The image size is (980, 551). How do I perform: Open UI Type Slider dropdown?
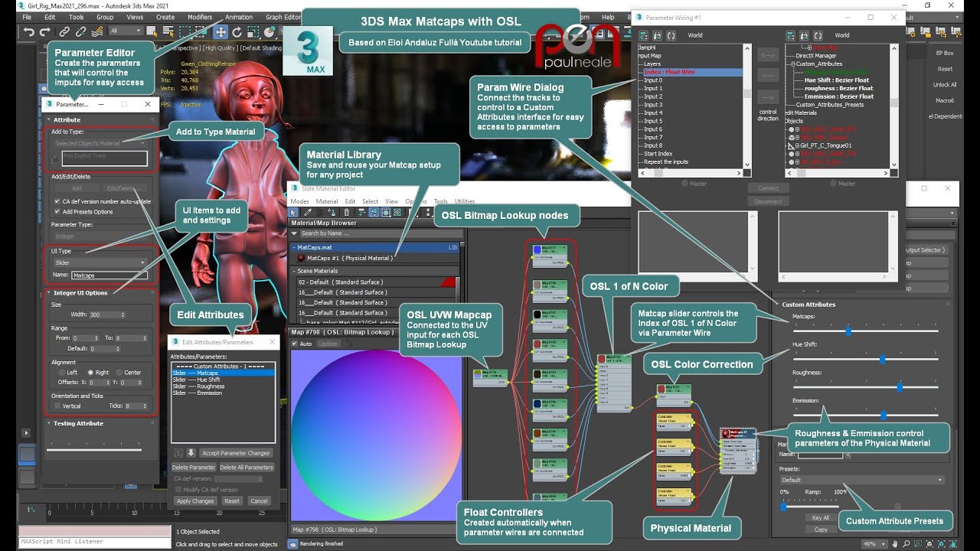coord(100,262)
